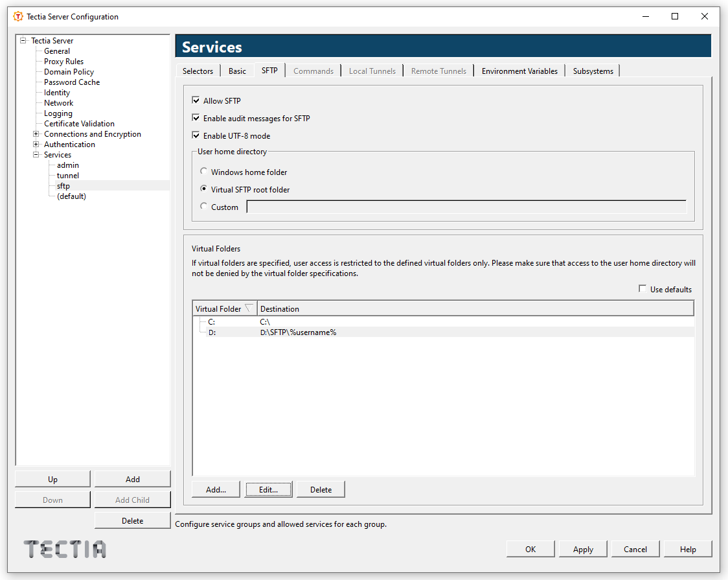Collapse the Tectia Server root node
This screenshot has width=728, height=580.
pos(23,40)
